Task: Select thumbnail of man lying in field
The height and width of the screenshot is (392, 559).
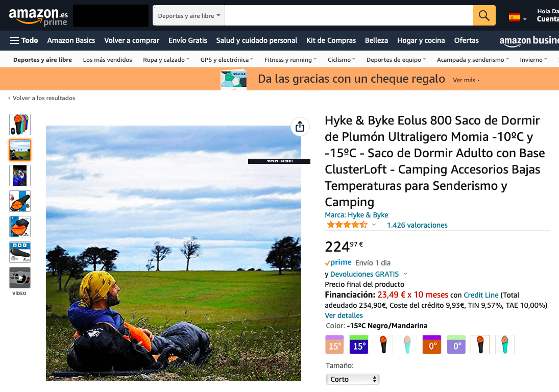Action: (x=20, y=150)
